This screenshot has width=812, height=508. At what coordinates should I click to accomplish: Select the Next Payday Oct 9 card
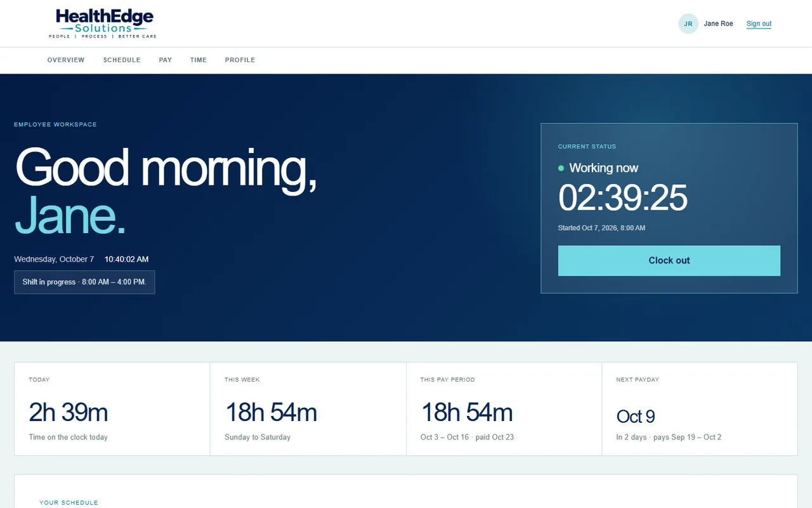coord(700,409)
